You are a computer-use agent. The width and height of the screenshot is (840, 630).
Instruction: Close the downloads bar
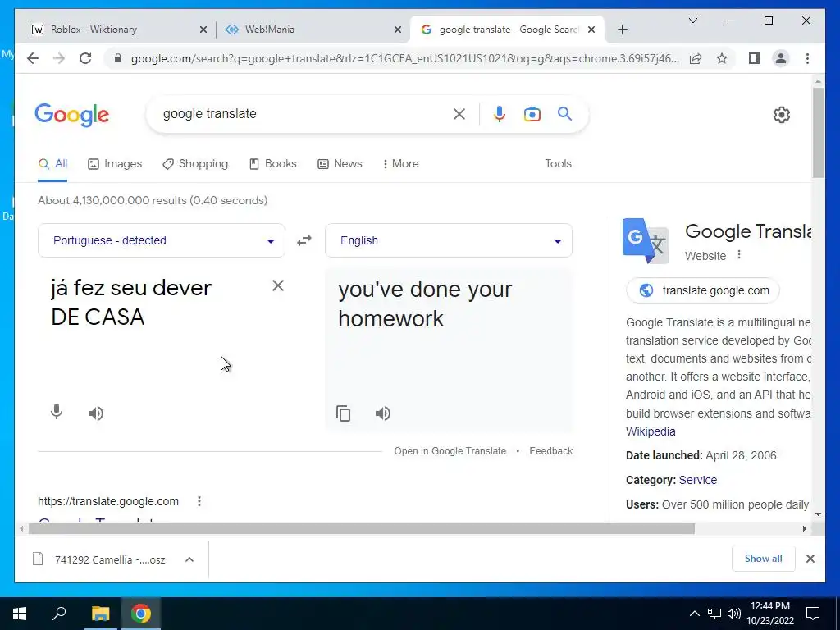(810, 559)
